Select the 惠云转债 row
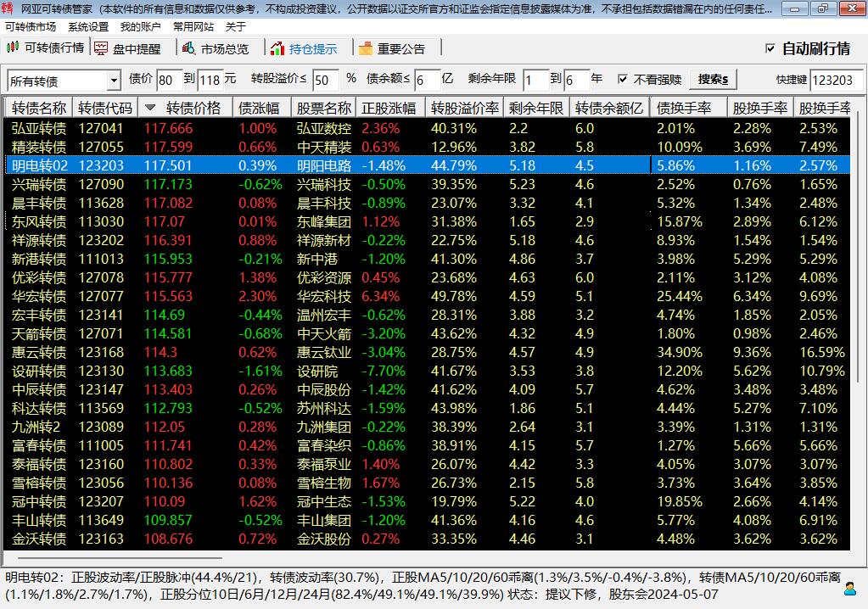 click(x=428, y=352)
